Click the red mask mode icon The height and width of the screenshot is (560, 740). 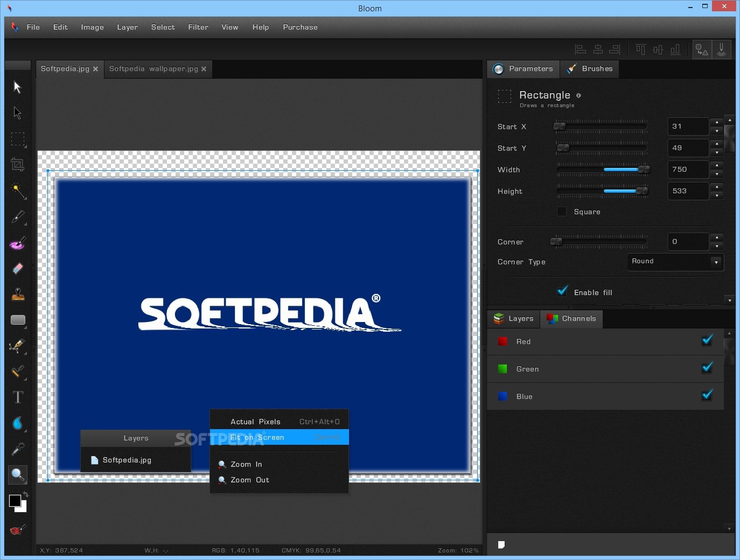(17, 530)
